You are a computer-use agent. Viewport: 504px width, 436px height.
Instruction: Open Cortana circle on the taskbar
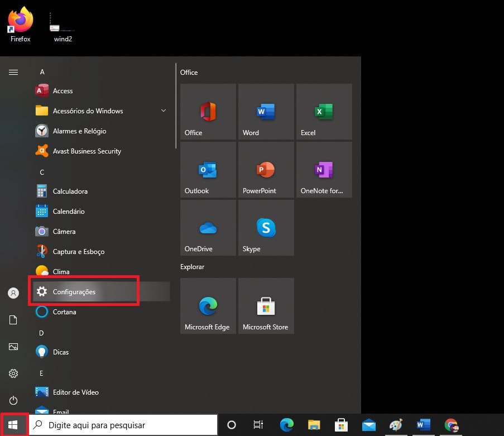[x=232, y=425]
